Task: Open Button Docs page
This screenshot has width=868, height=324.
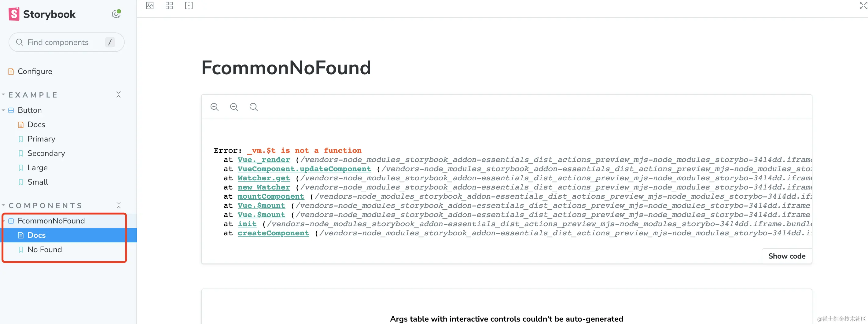Action: point(36,125)
